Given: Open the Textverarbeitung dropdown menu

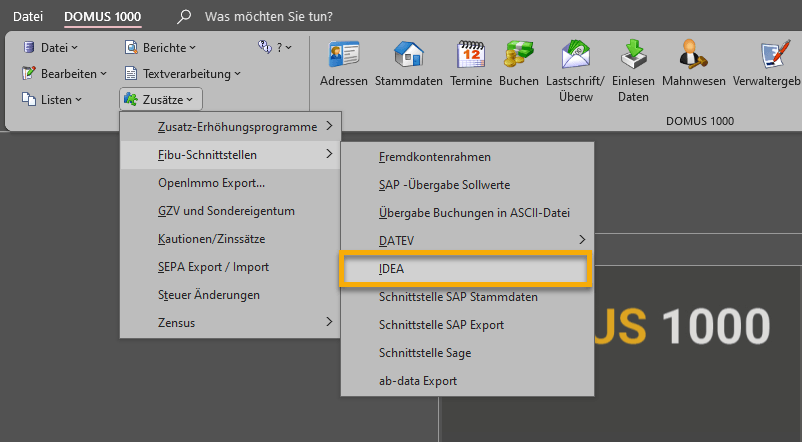Looking at the screenshot, I should coord(183,74).
